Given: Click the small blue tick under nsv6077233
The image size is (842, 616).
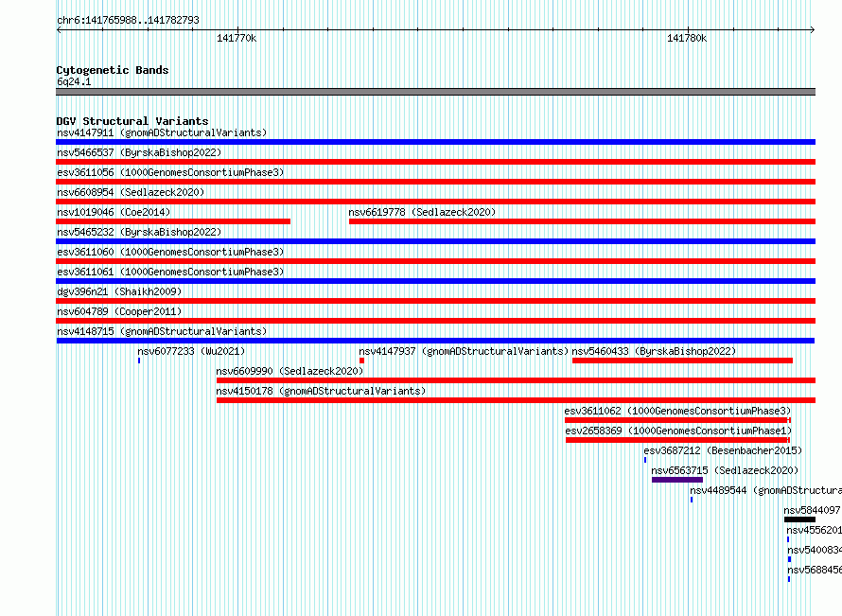Looking at the screenshot, I should (139, 361).
